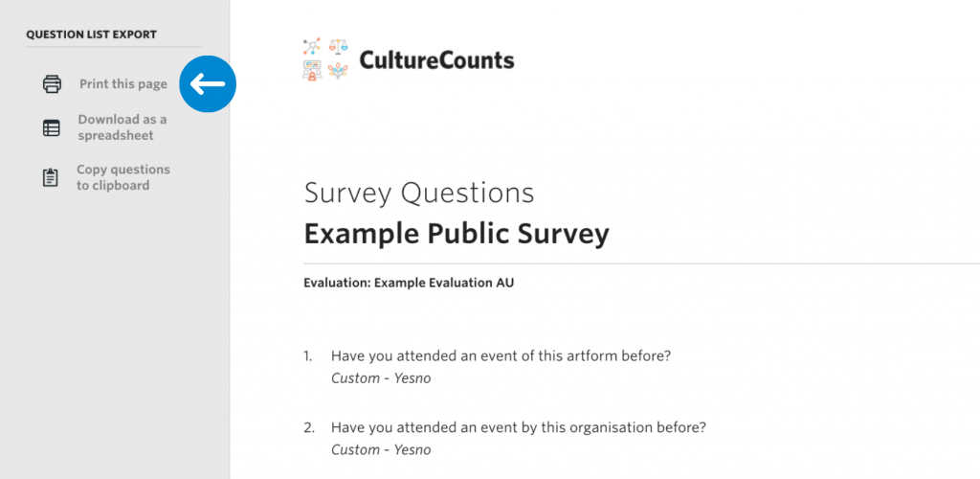Click the "Example Public Survey" title

point(457,234)
